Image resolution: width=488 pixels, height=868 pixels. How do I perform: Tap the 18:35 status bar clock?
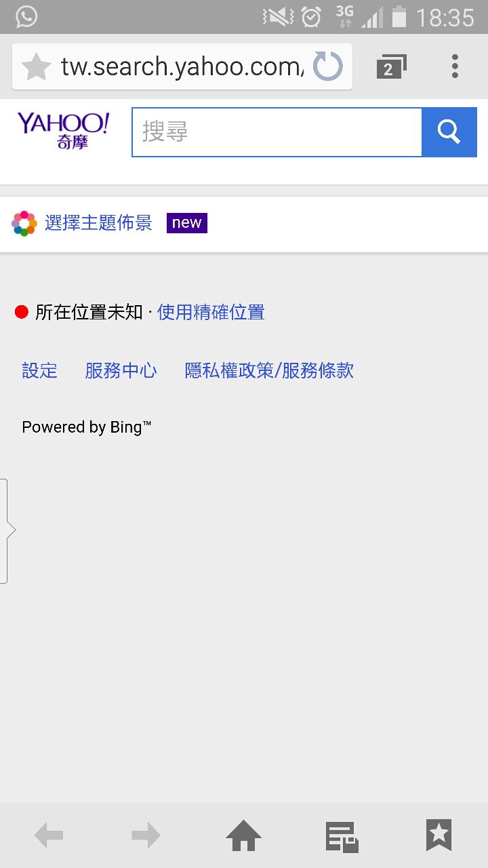click(445, 17)
